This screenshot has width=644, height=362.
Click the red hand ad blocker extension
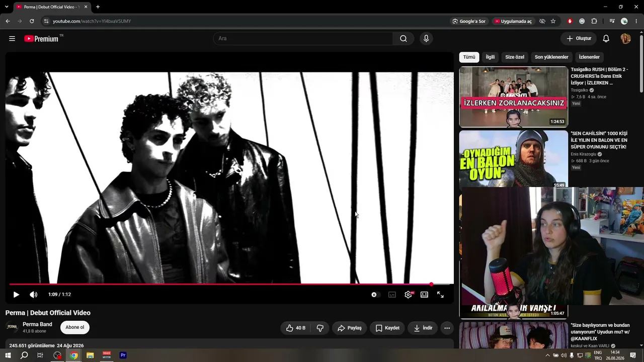tap(570, 21)
